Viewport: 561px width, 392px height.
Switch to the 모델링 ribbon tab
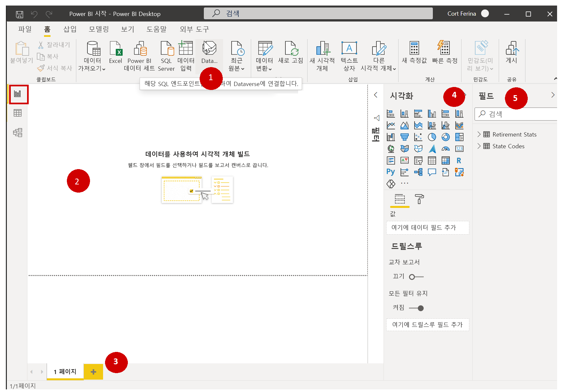[x=99, y=29]
